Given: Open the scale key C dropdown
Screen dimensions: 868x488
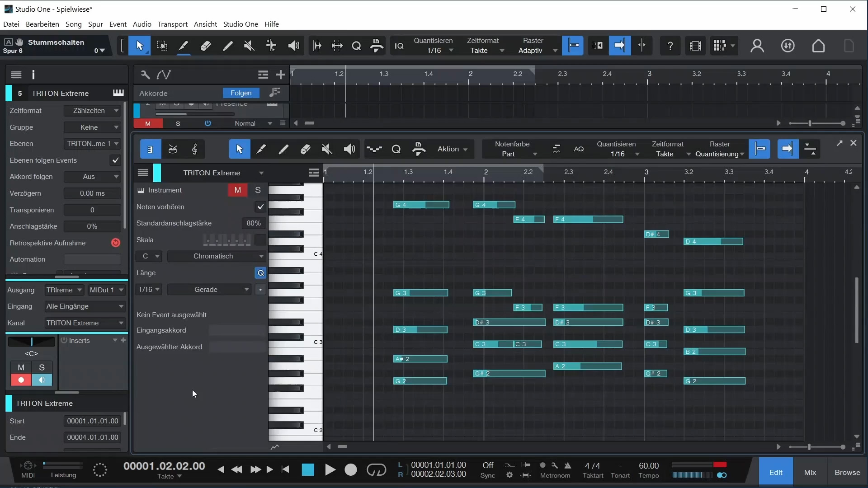Looking at the screenshot, I should point(149,256).
